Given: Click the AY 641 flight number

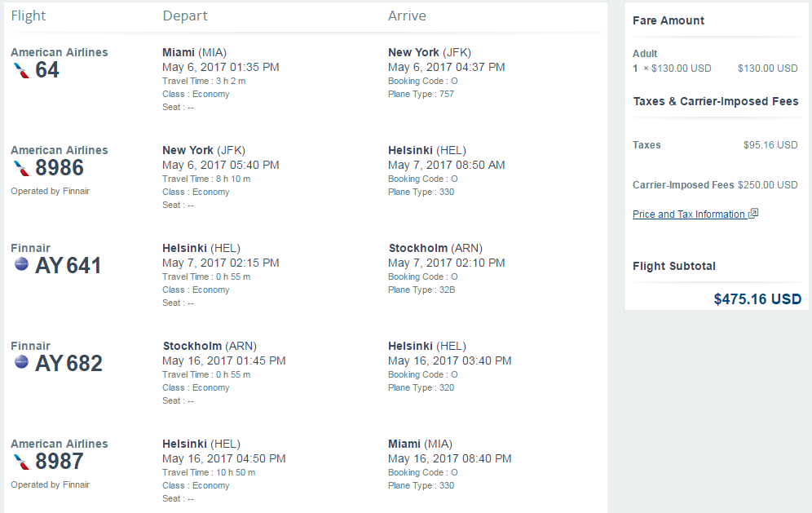Looking at the screenshot, I should point(68,265).
